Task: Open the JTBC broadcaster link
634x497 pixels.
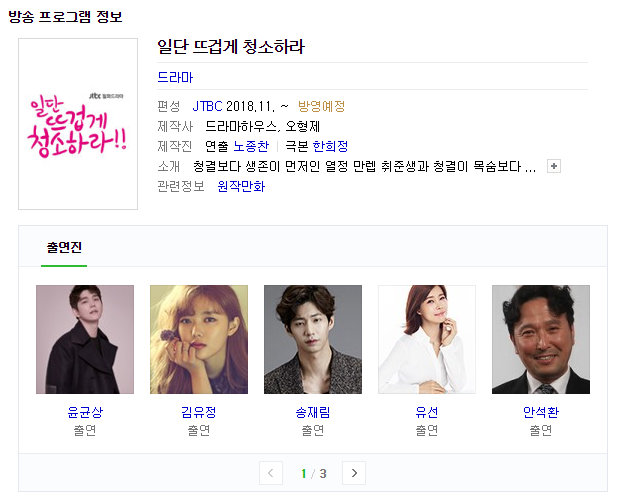Action: [x=207, y=106]
